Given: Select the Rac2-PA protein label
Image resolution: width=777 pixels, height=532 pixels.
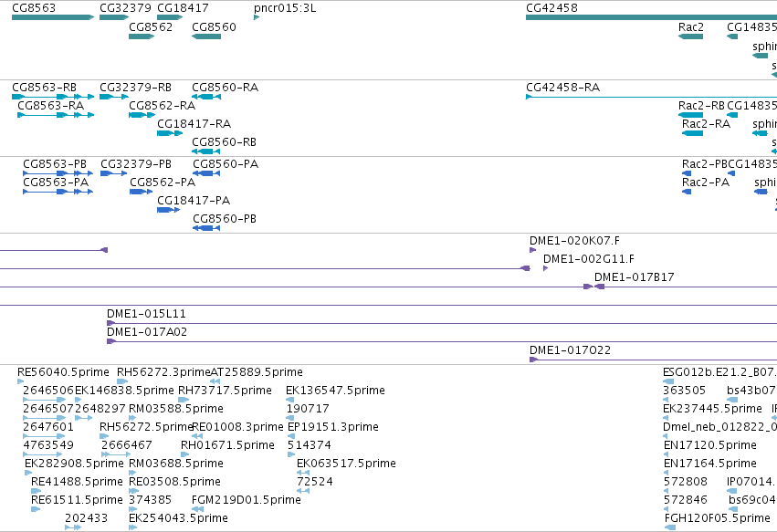Looking at the screenshot, I should click(x=706, y=183).
